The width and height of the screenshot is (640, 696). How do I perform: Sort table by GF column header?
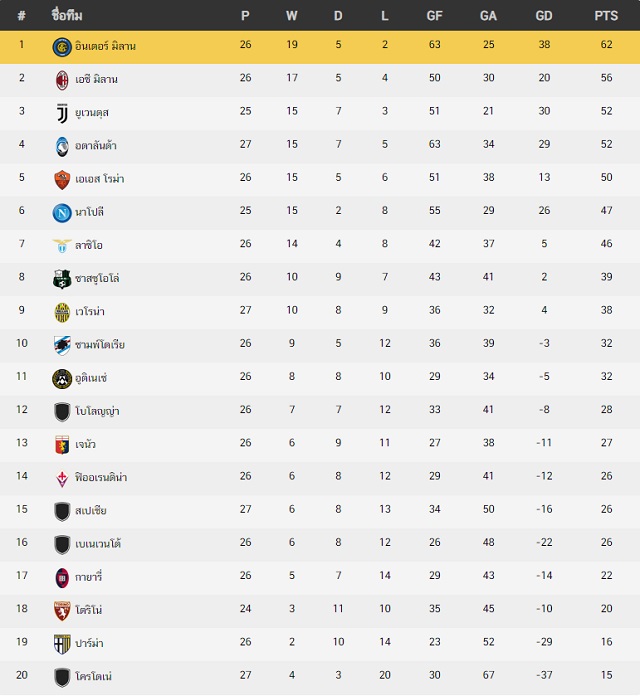434,16
